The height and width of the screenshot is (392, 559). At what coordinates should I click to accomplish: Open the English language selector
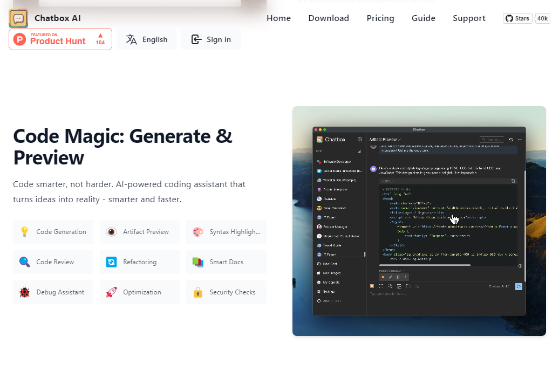(147, 39)
